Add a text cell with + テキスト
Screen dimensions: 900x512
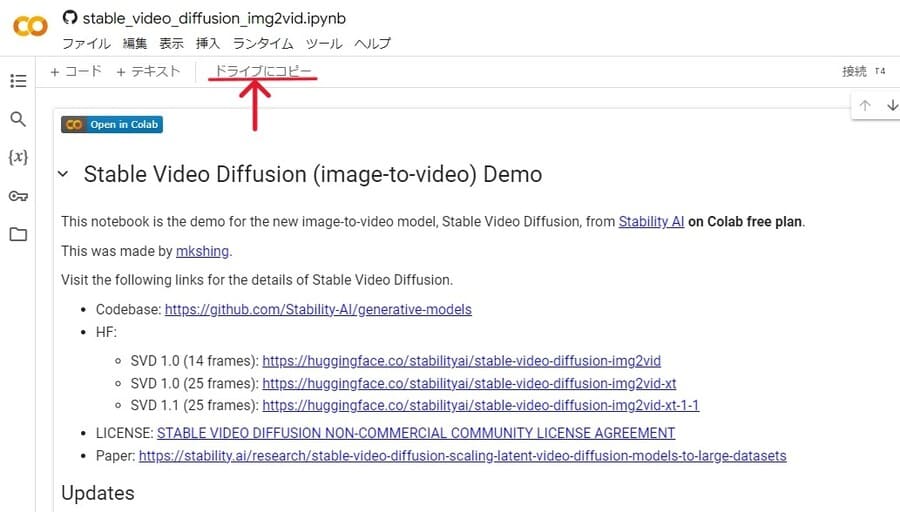[148, 72]
